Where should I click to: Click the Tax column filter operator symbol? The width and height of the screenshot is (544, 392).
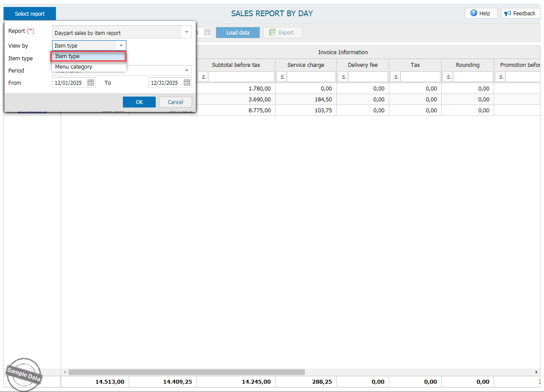(x=396, y=77)
